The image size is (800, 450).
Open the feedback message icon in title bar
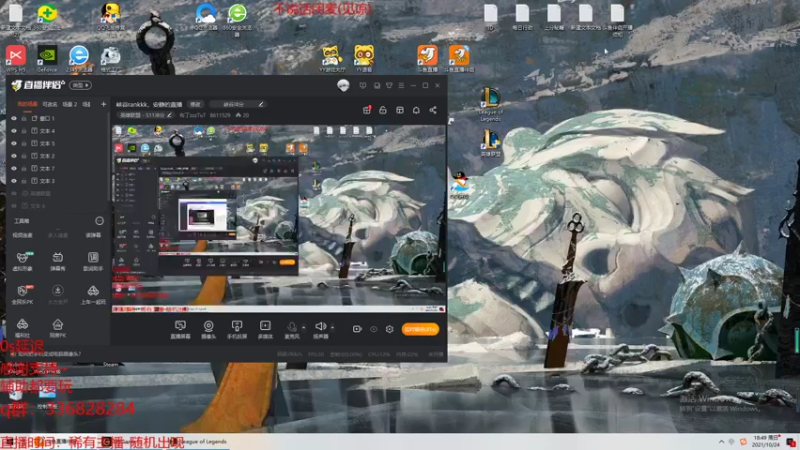point(363,85)
